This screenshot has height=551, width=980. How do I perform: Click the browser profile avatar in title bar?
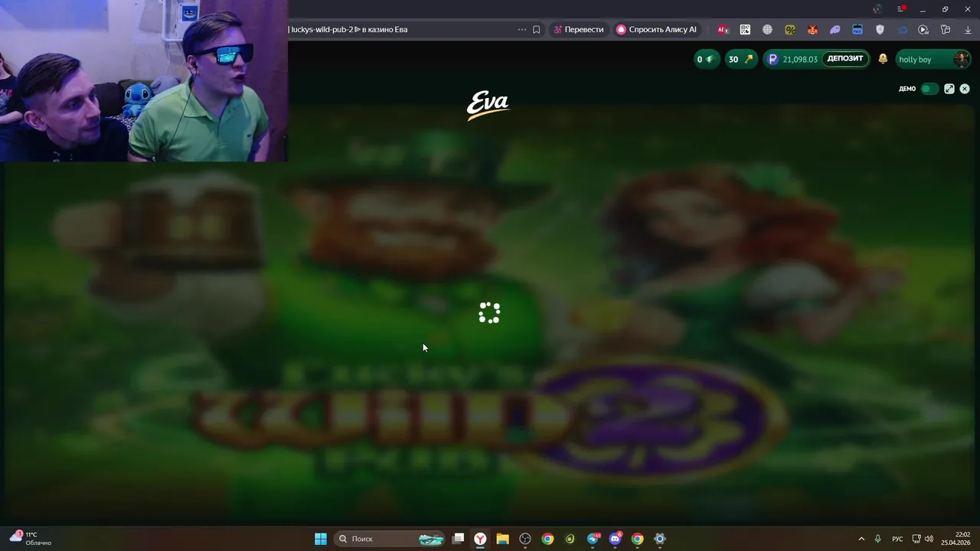pos(877,9)
